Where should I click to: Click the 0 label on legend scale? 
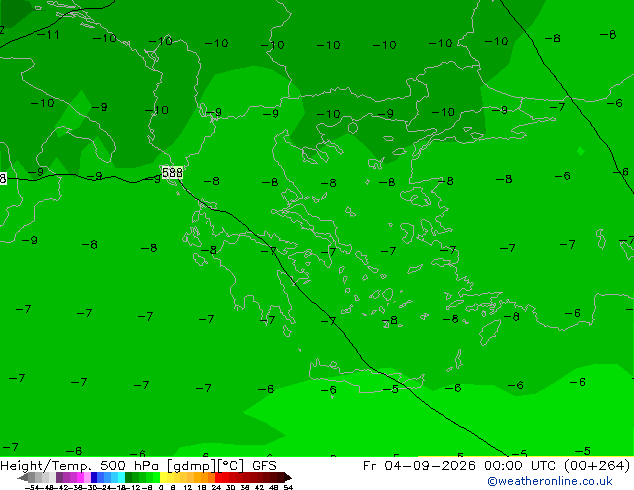161,487
